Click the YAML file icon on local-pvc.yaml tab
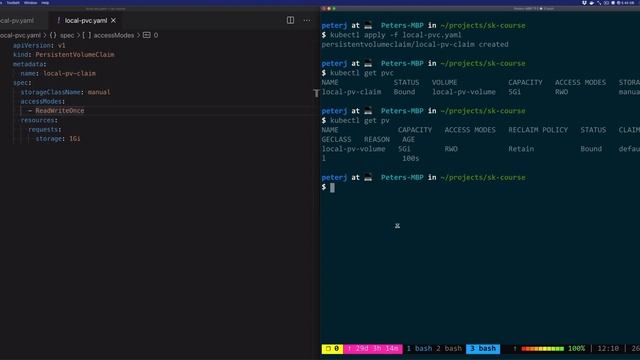 click(x=58, y=20)
